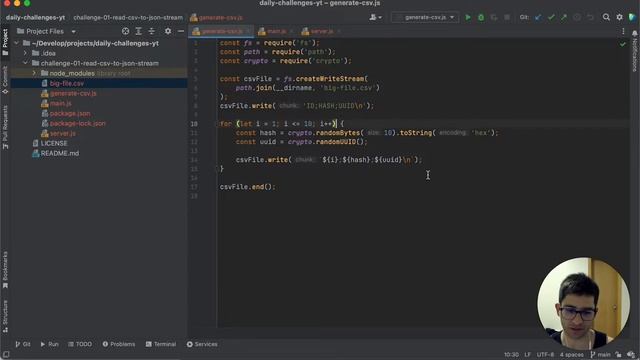Open IDE settings gear in top toolbar

tap(620, 17)
